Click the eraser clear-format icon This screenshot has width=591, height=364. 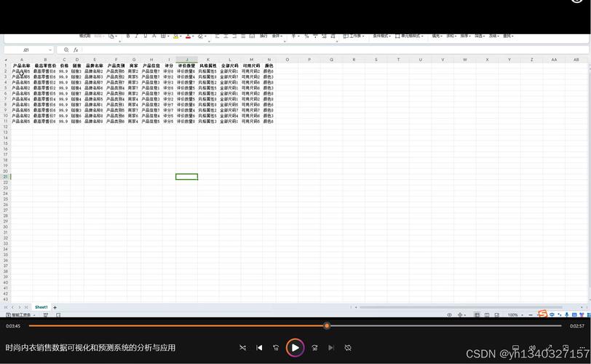click(201, 36)
